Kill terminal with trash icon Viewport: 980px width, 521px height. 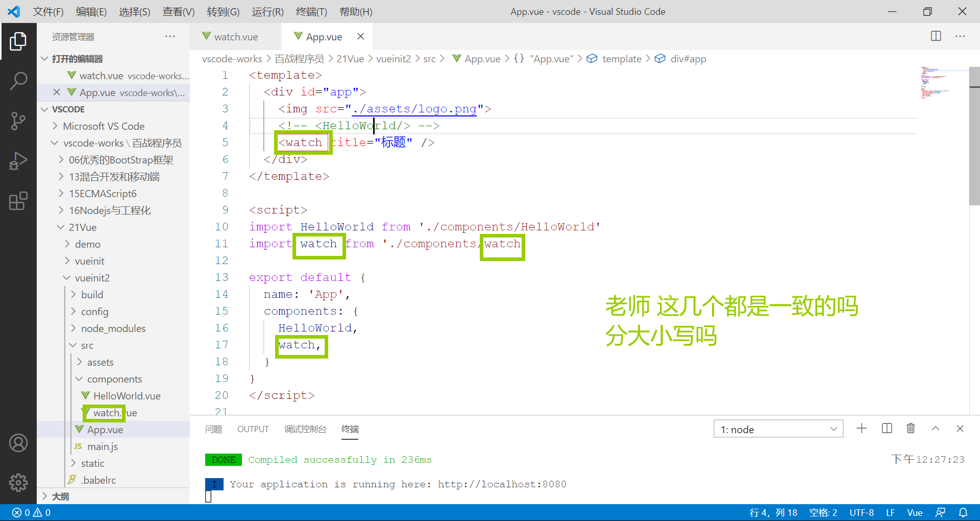click(x=911, y=429)
